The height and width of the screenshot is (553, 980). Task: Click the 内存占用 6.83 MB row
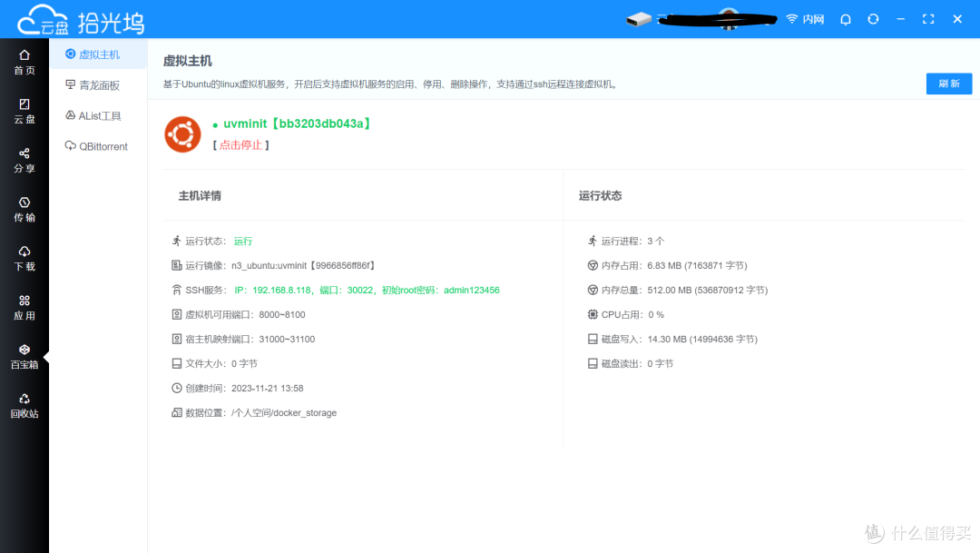pos(667,266)
